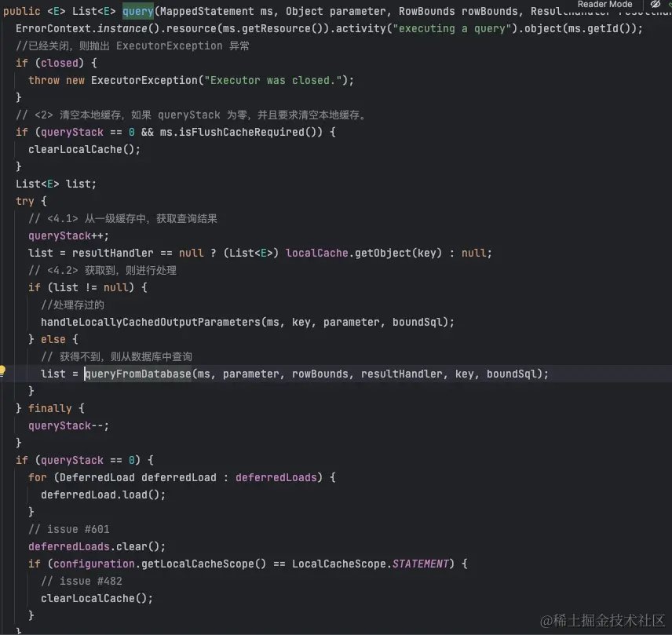Click the italic instance() call on ErrorContext
The height and width of the screenshot is (635, 672).
coord(128,29)
